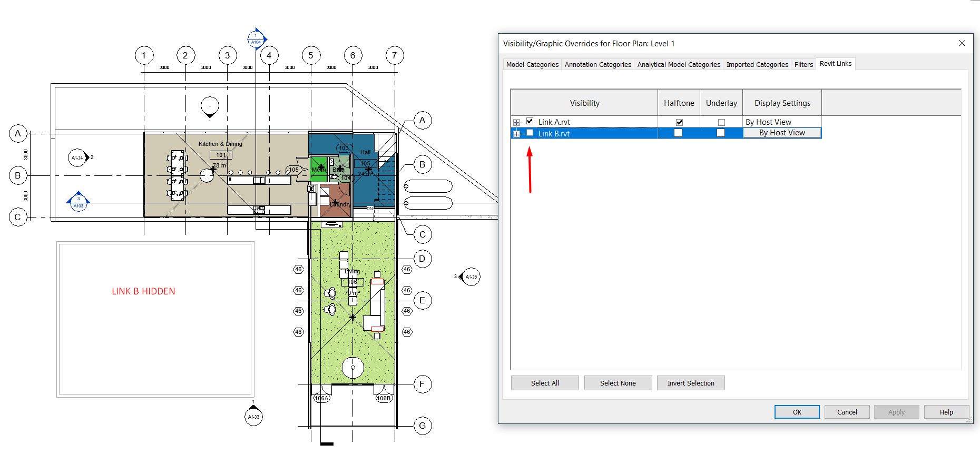Select the A-03 elevation marker at bottom
980x454 pixels.
click(x=253, y=416)
